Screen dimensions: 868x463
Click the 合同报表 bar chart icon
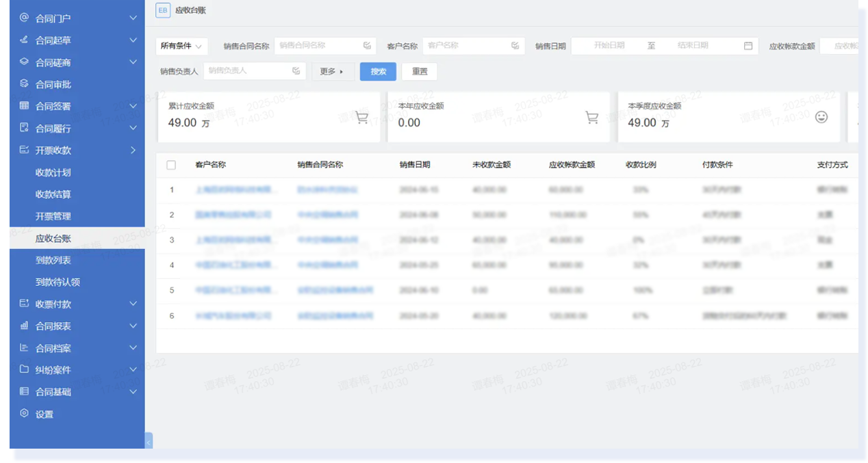[24, 326]
